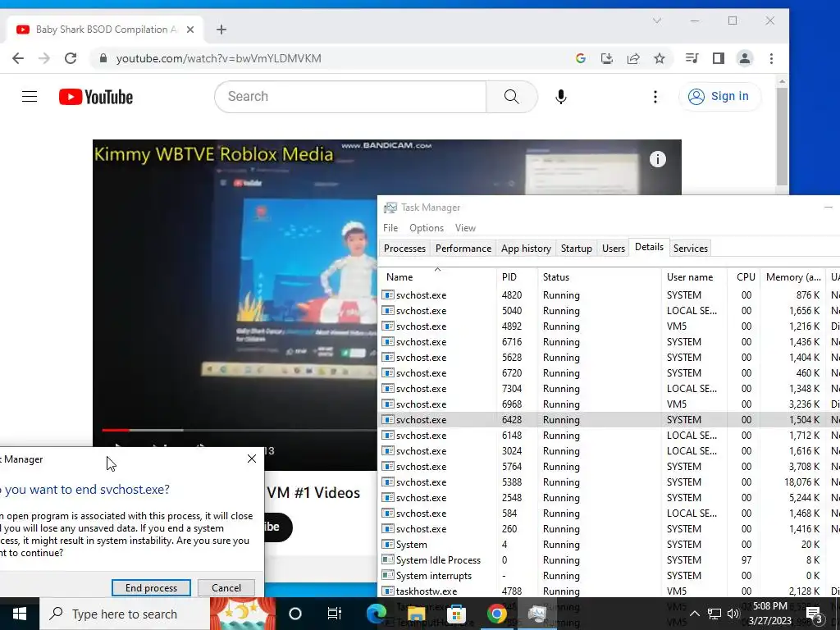The height and width of the screenshot is (630, 840).
Task: Select svchost.exe row with PID 6428
Action: pyautogui.click(x=609, y=419)
